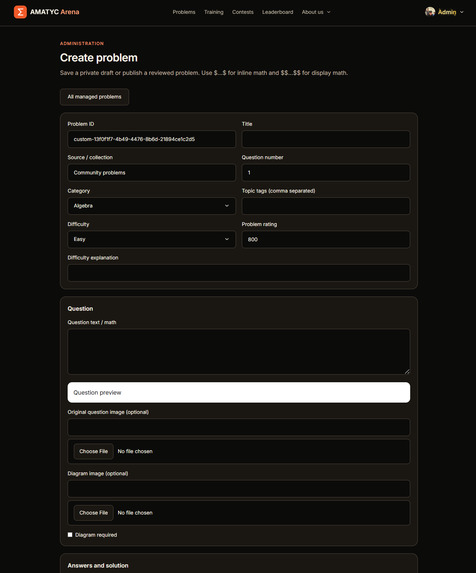
Task: Click the Admin avatar image
Action: point(430,12)
